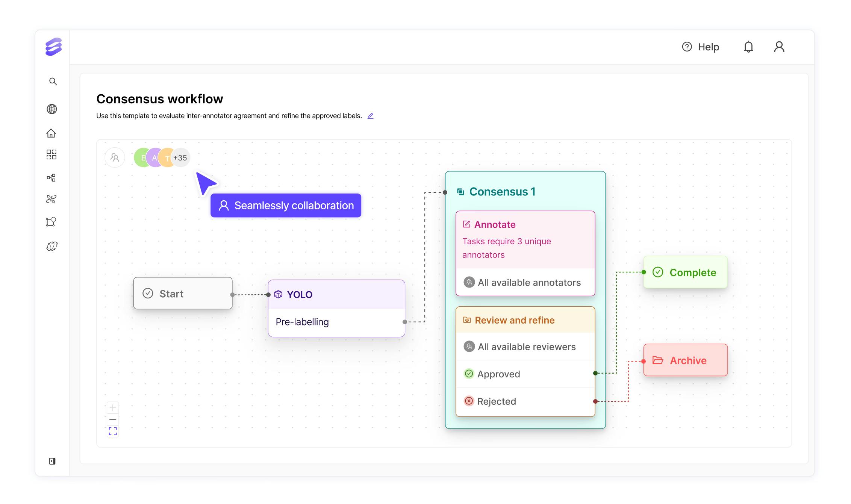Viewport: 851px width, 504px height.
Task: Open the globe icon in sidebar
Action: click(x=52, y=109)
